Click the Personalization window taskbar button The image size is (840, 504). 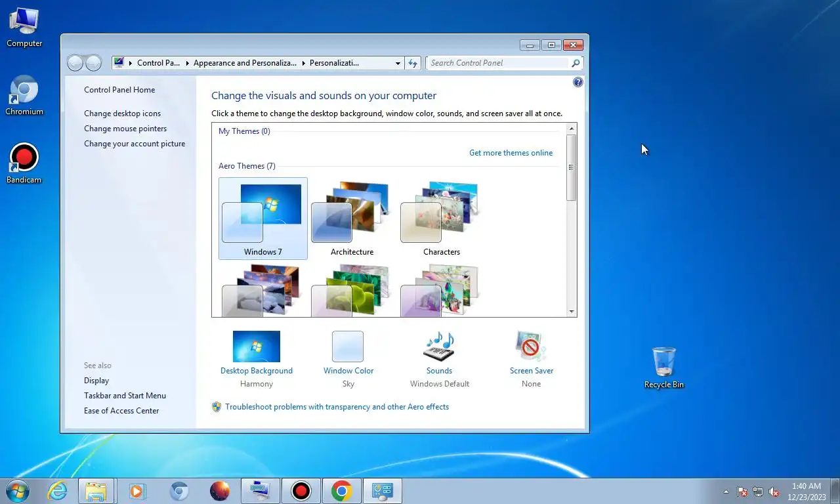coord(382,491)
